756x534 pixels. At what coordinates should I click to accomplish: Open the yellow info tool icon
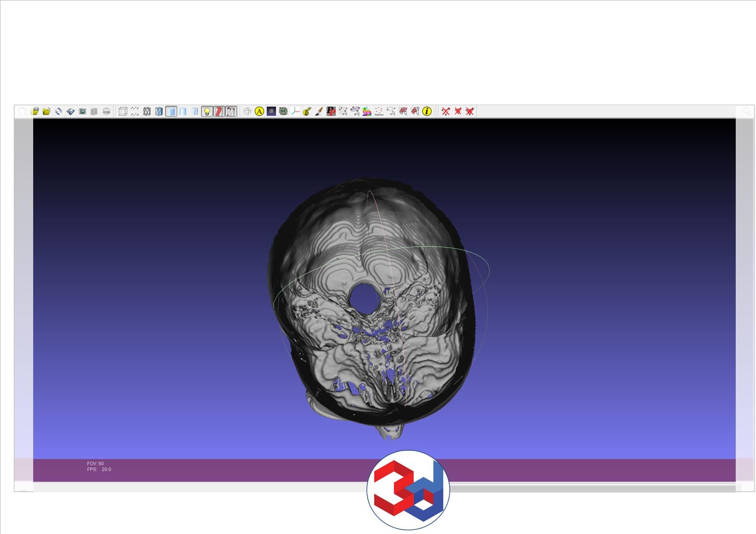(427, 112)
